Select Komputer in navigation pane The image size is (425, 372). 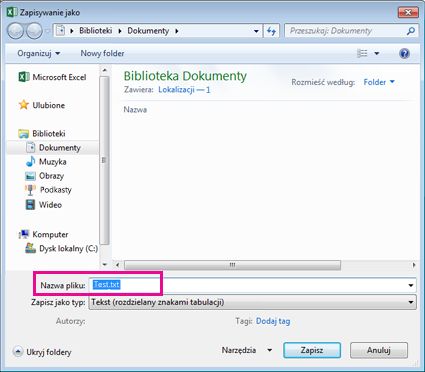click(x=50, y=234)
